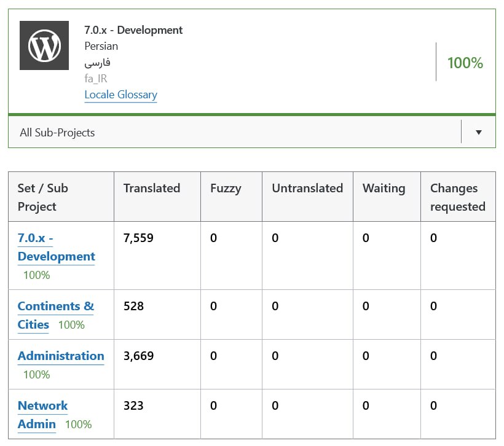Click the Waiting count in Network Admin row

click(x=366, y=405)
